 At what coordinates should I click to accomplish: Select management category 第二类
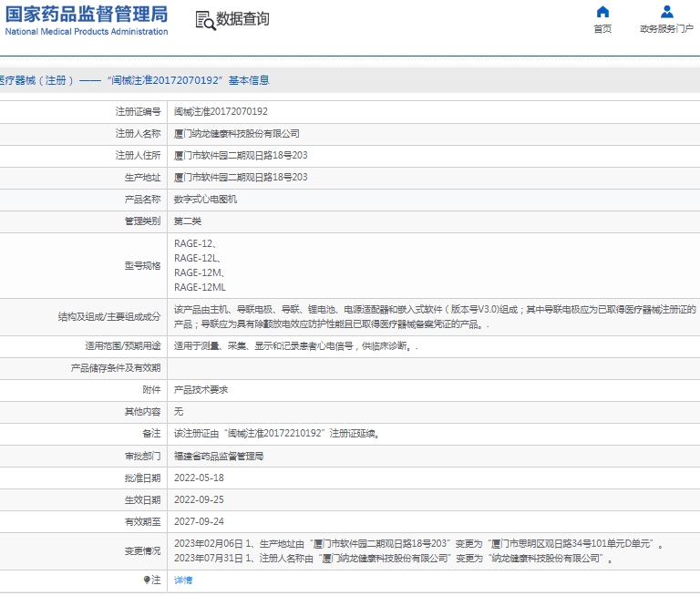tap(188, 221)
